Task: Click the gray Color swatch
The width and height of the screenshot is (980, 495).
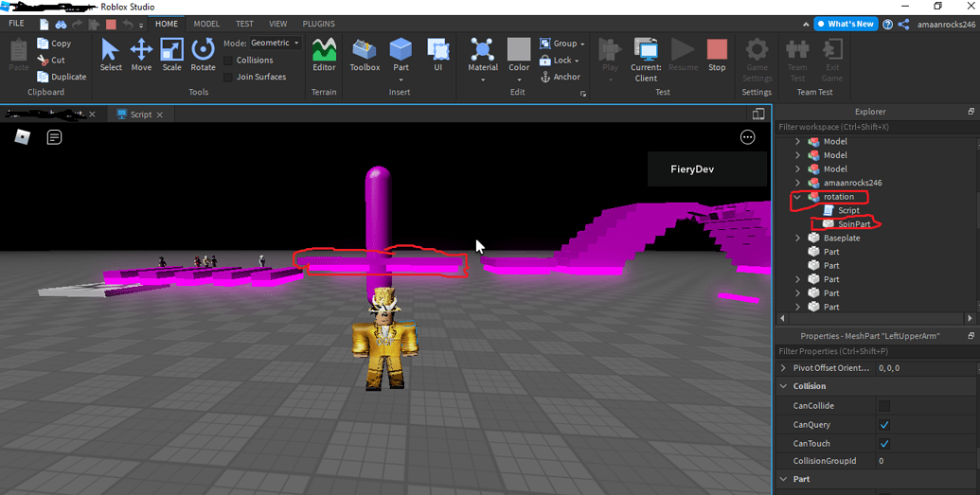Action: 518,49
